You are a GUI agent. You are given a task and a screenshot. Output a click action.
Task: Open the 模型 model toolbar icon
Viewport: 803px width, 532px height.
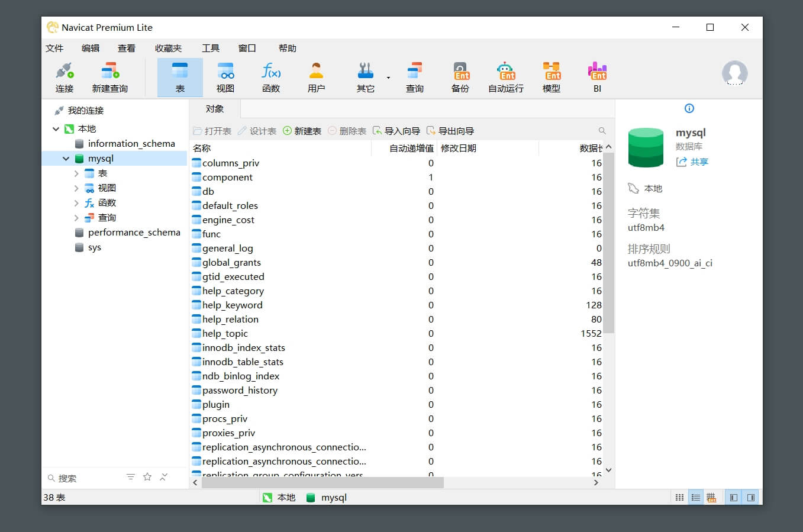552,78
